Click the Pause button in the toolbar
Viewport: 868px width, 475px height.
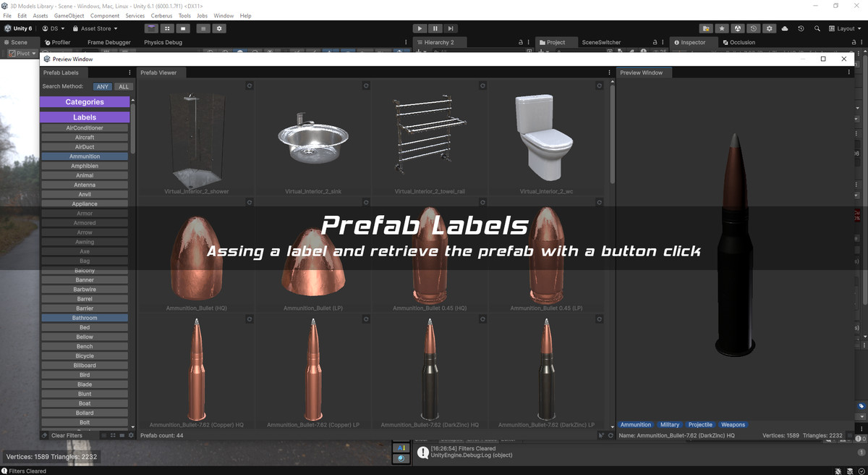[x=435, y=28]
